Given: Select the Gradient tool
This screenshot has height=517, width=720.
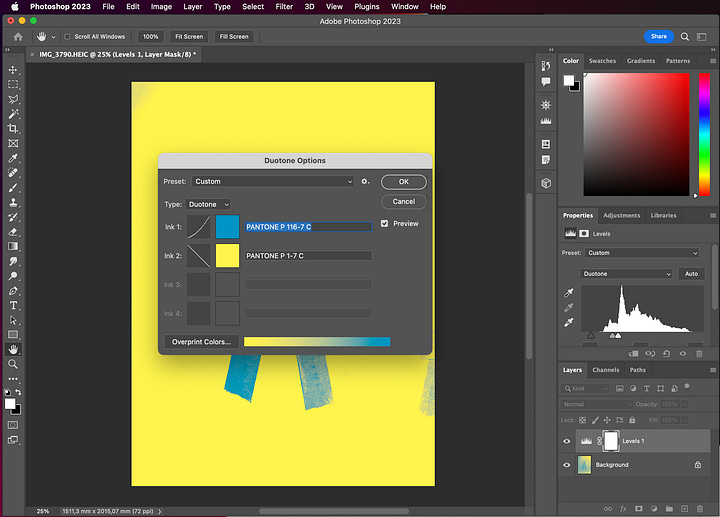Looking at the screenshot, I should pos(13,247).
